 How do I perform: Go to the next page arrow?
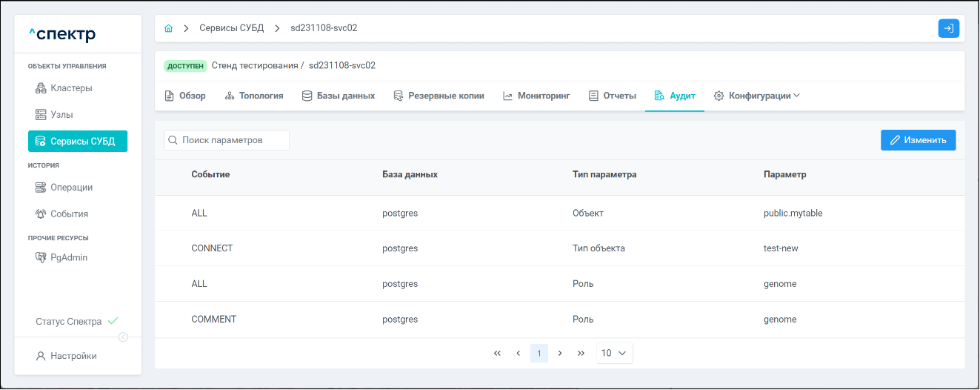pyautogui.click(x=560, y=353)
